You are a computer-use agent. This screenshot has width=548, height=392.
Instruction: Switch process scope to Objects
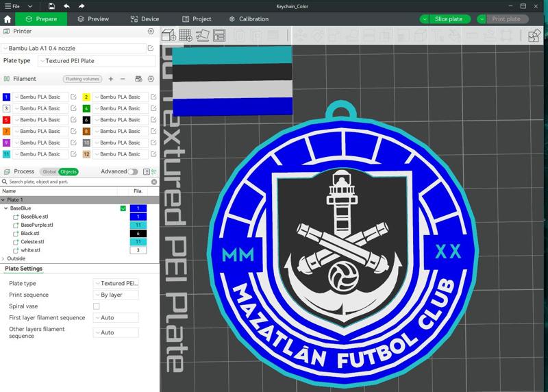coord(68,172)
